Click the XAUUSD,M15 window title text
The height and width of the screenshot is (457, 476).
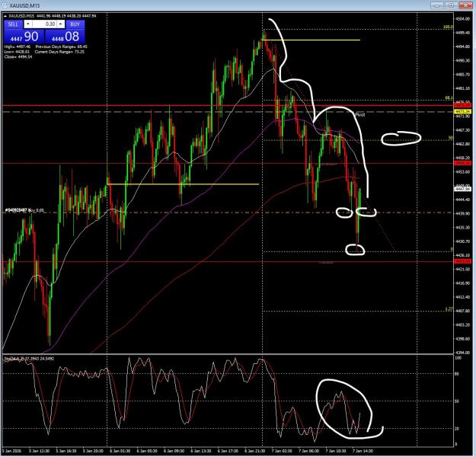coord(24,6)
